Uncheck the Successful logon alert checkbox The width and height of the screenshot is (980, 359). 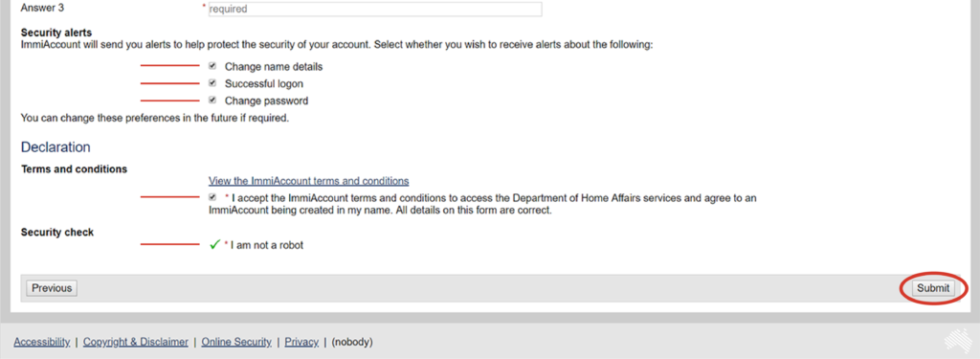pyautogui.click(x=212, y=82)
